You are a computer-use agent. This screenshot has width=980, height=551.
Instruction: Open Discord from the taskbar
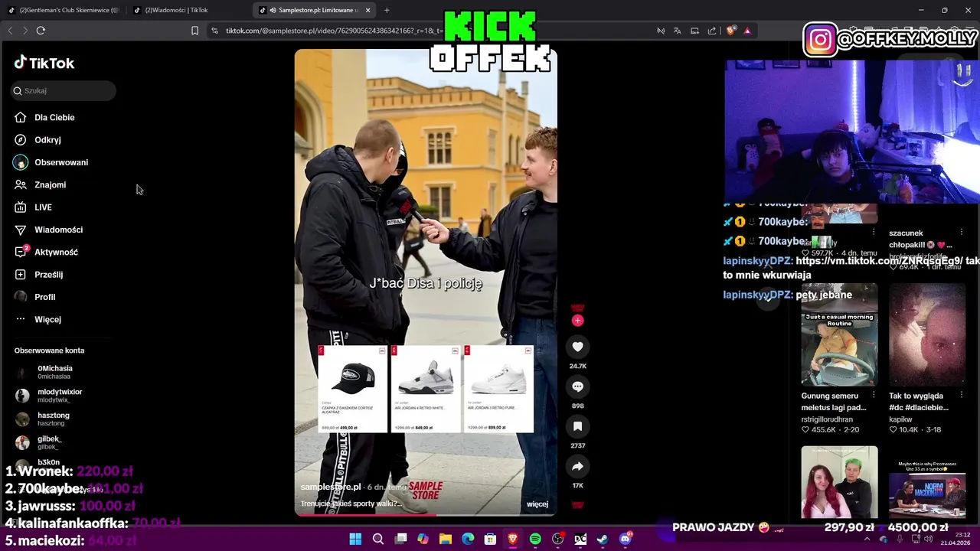(x=625, y=540)
